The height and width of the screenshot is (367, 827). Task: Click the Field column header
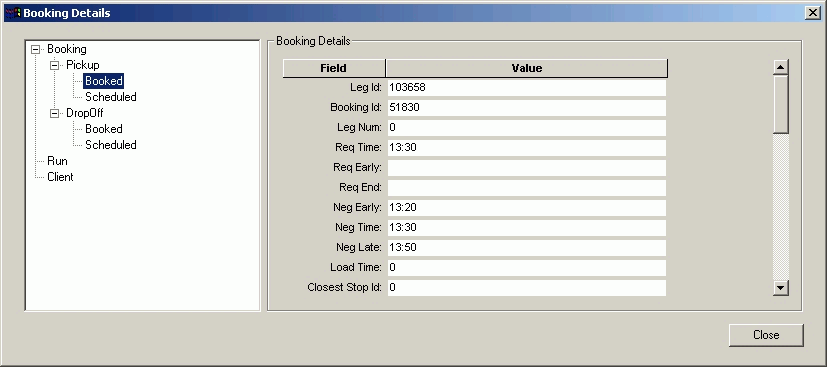tap(334, 68)
